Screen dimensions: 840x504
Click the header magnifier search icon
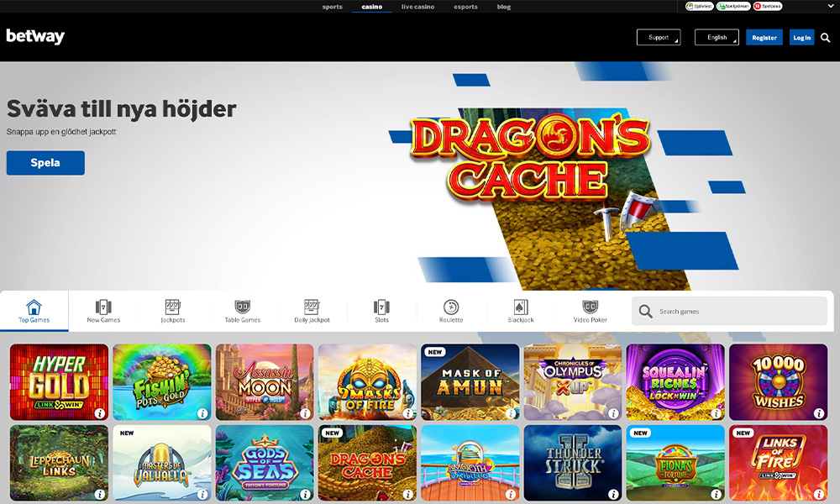[x=826, y=38]
